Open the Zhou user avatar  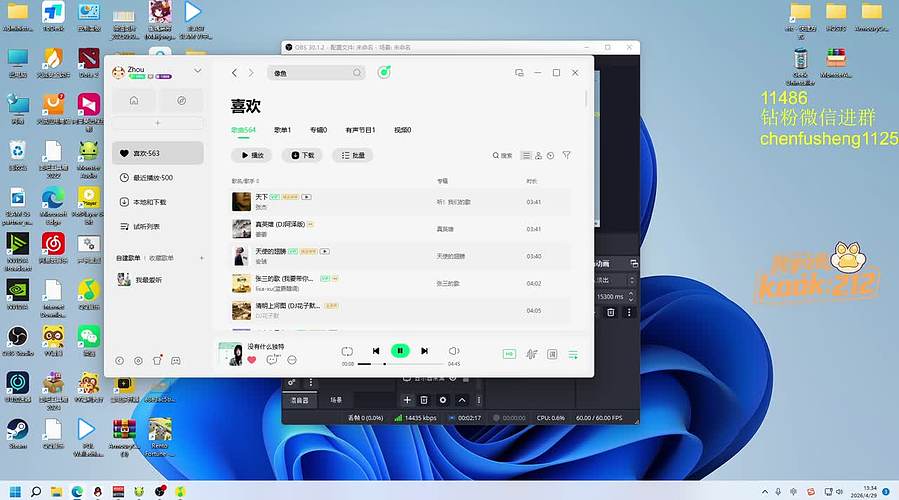coord(119,72)
